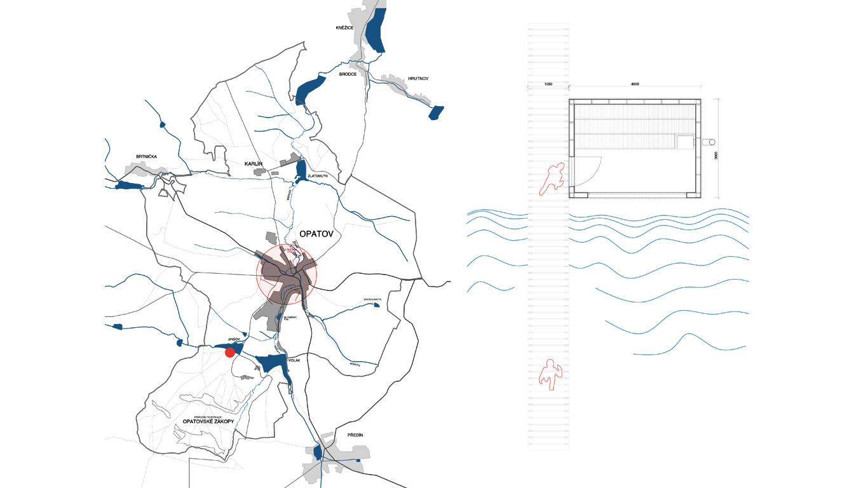The width and height of the screenshot is (868, 488).
Task: Click the 1250 pier width dimension text
Action: pos(546,85)
